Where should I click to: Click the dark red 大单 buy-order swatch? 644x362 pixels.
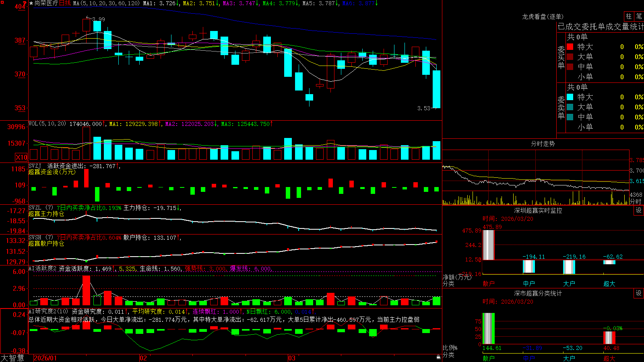(570, 57)
